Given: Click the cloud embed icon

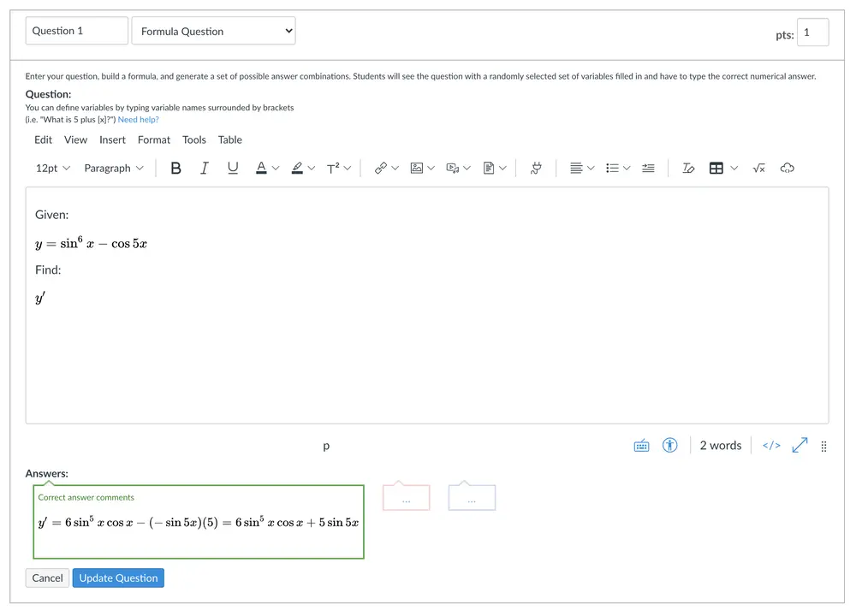Looking at the screenshot, I should coord(787,168).
